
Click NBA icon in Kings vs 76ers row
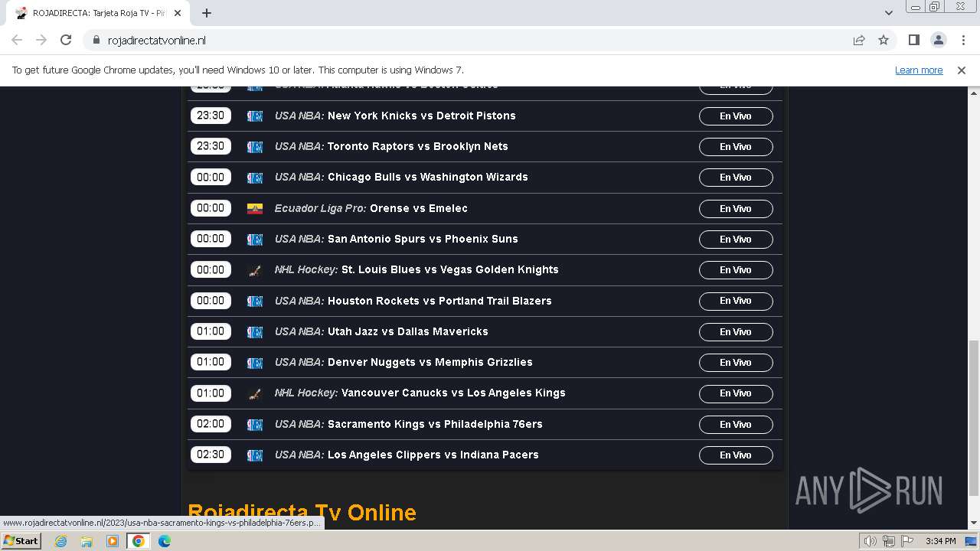pyautogui.click(x=255, y=425)
